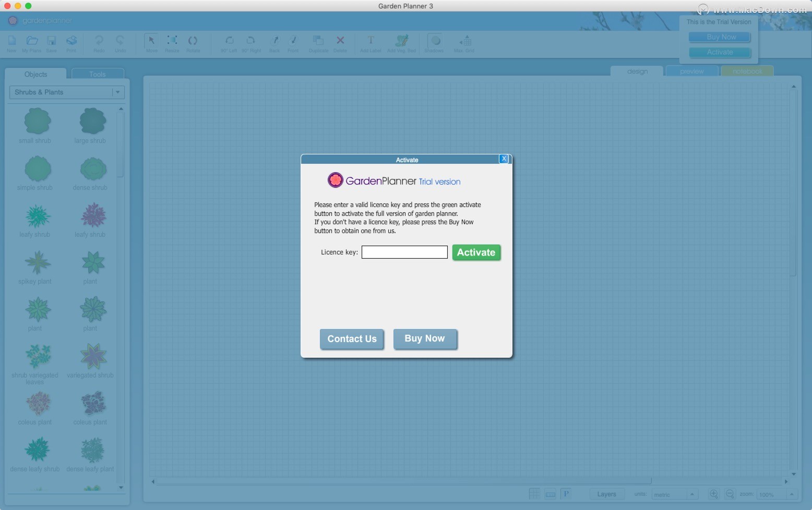812x510 pixels.
Task: Click Contact Us in the Activate dialog
Action: (352, 339)
